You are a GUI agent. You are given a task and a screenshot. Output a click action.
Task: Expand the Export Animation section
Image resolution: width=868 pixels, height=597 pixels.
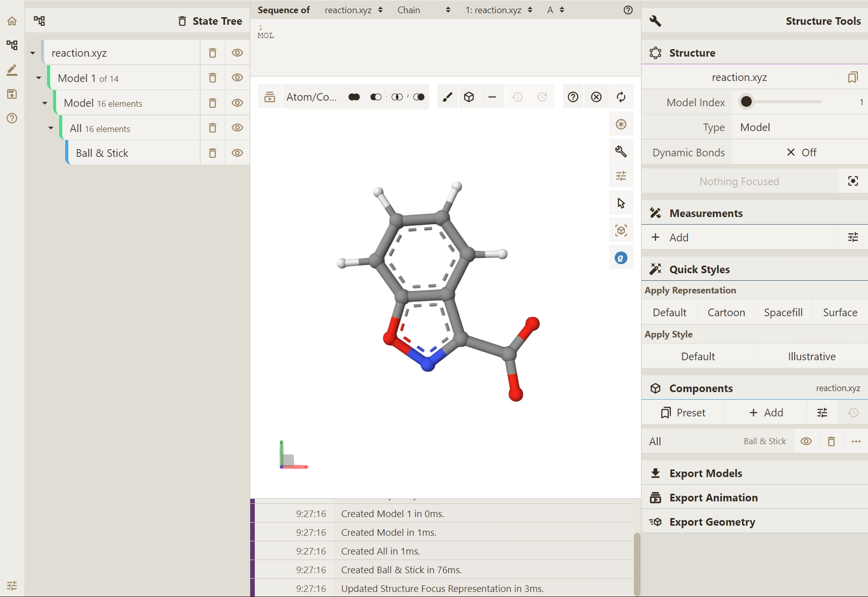pyautogui.click(x=713, y=498)
